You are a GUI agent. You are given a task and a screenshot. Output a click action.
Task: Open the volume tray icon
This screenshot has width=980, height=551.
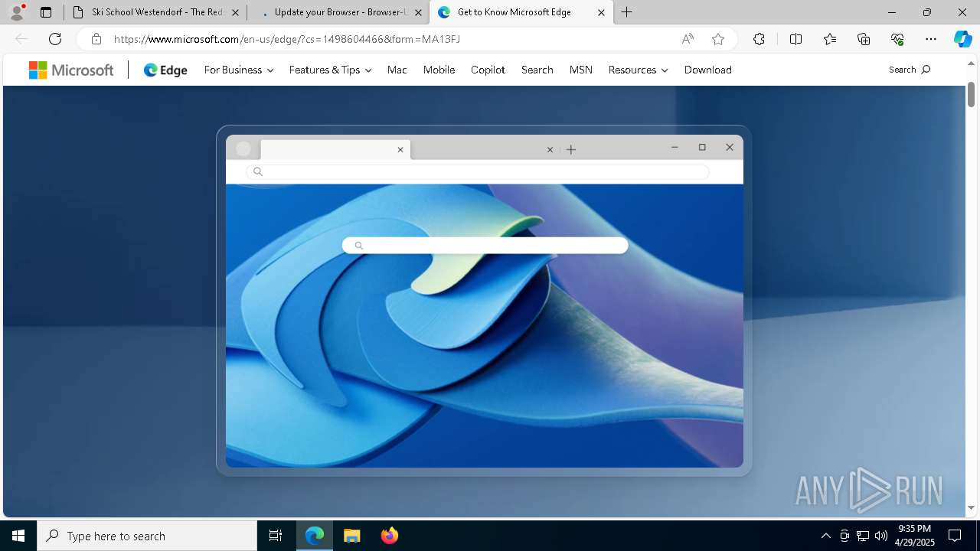pyautogui.click(x=880, y=536)
